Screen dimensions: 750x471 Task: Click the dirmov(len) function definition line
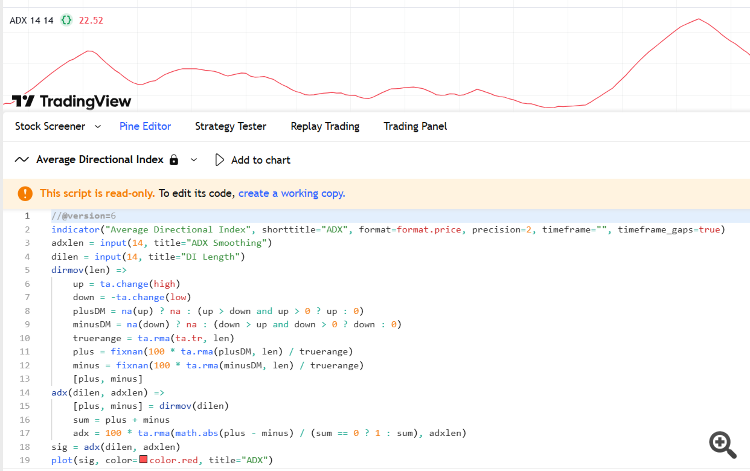(88, 270)
